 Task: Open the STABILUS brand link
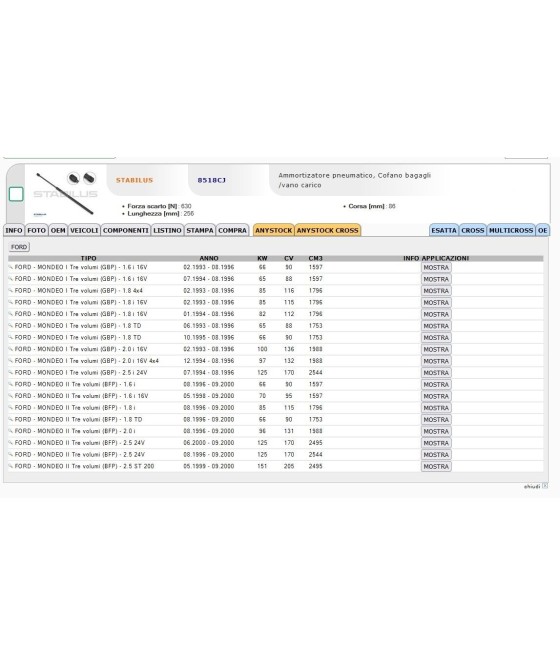click(134, 180)
